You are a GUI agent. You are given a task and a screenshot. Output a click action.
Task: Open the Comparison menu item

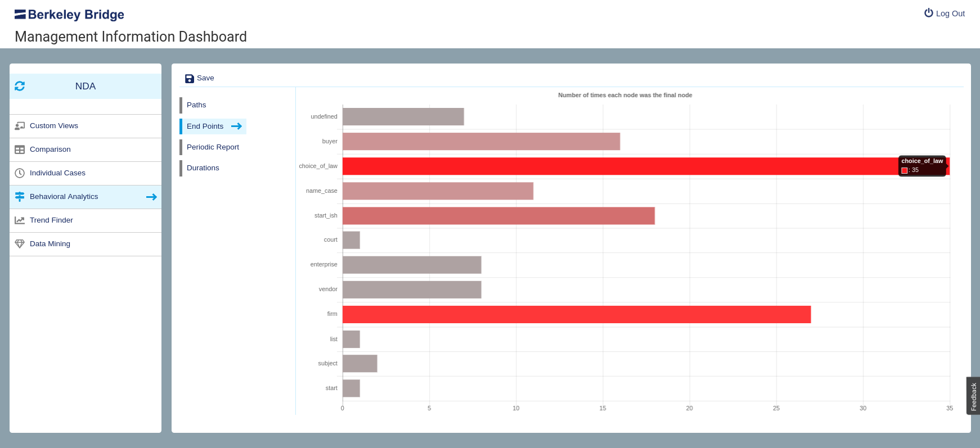86,150
